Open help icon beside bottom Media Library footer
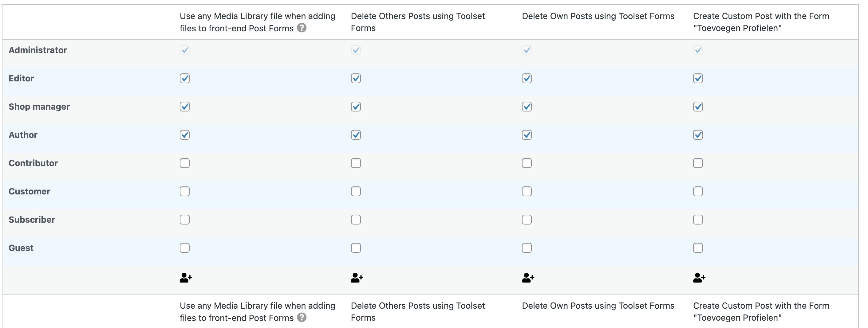Image resolution: width=868 pixels, height=328 pixels. [302, 318]
